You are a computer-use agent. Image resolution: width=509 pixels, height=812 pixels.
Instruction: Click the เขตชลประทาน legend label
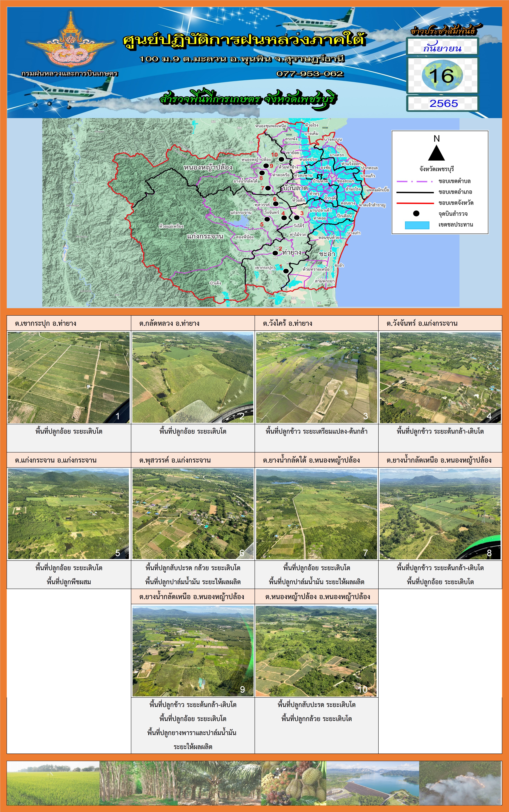pyautogui.click(x=455, y=225)
